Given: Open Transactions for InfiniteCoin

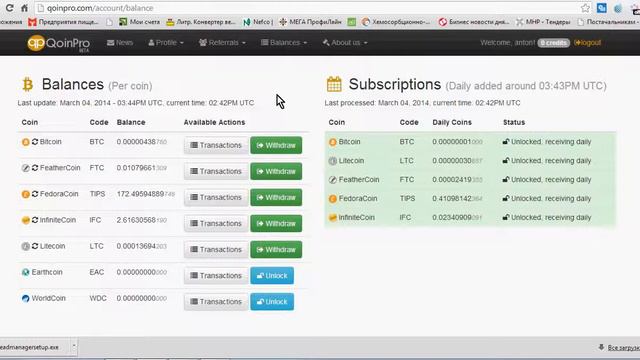Looking at the screenshot, I should 216,224.
